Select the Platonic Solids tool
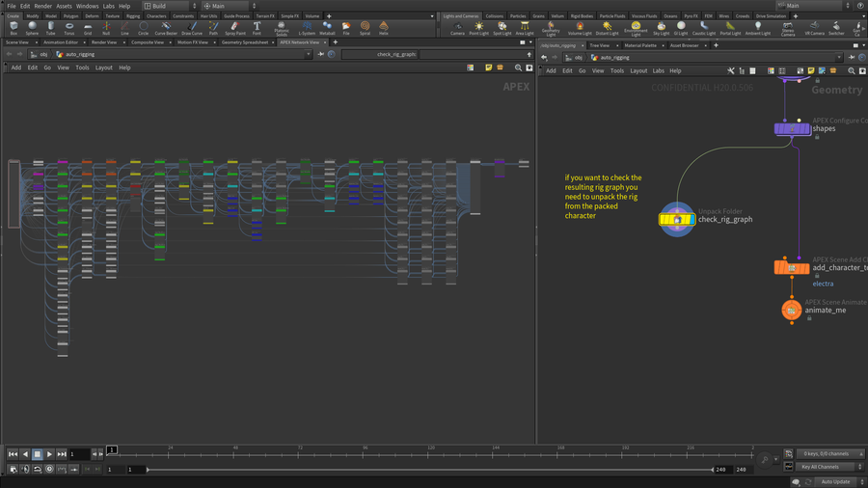868x488 pixels. [x=282, y=29]
